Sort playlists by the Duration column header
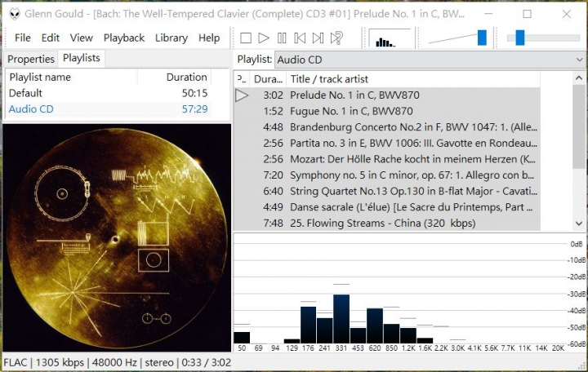 174,77
